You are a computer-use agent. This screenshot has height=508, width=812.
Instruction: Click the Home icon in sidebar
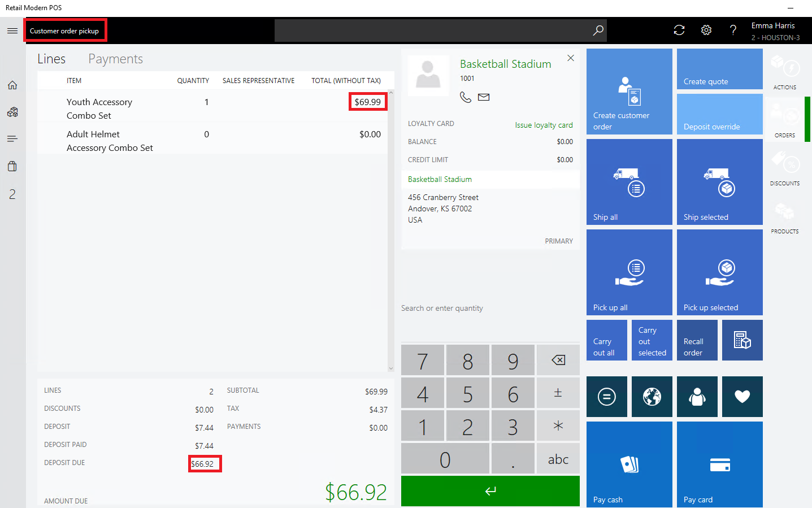click(x=12, y=85)
